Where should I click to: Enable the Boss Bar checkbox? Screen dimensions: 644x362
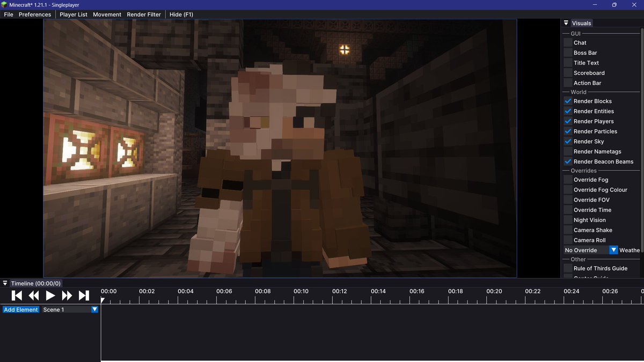tap(568, 53)
